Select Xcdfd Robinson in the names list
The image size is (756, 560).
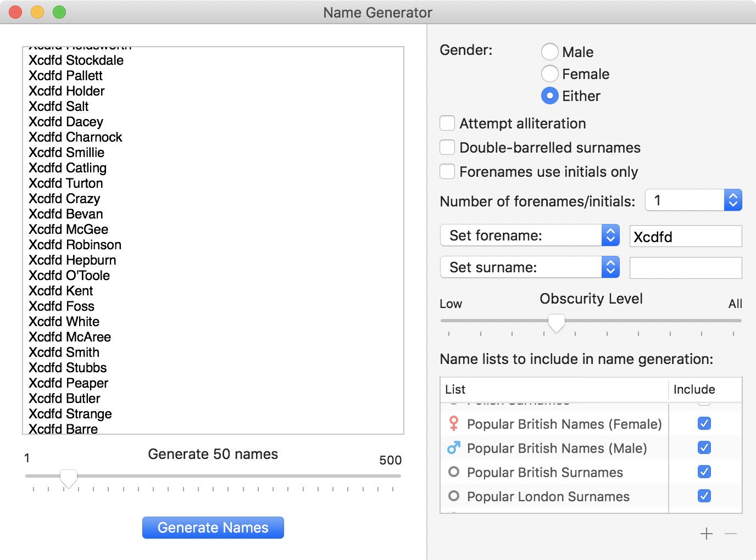pos(75,245)
